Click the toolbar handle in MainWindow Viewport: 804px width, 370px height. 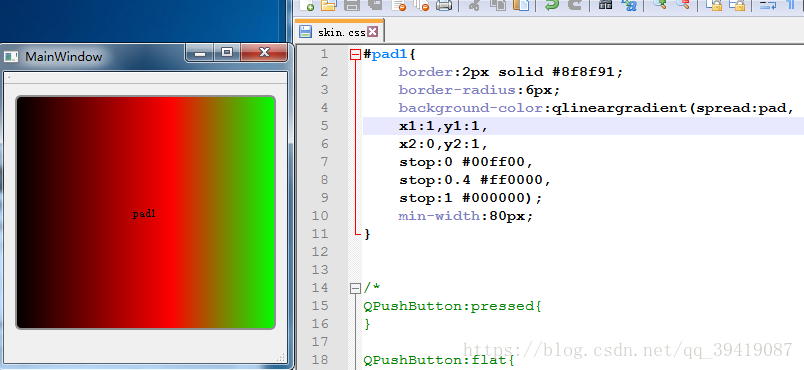tap(8, 77)
